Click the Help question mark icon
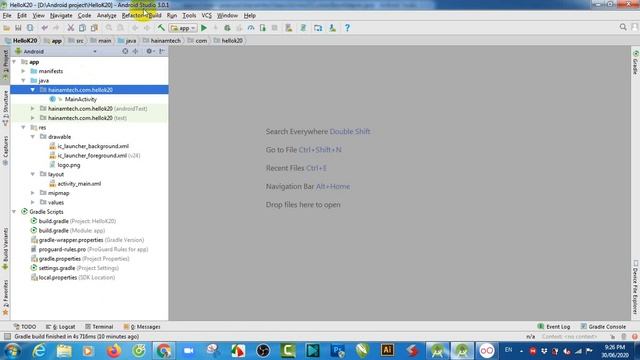The width and height of the screenshot is (640, 360). tap(347, 28)
